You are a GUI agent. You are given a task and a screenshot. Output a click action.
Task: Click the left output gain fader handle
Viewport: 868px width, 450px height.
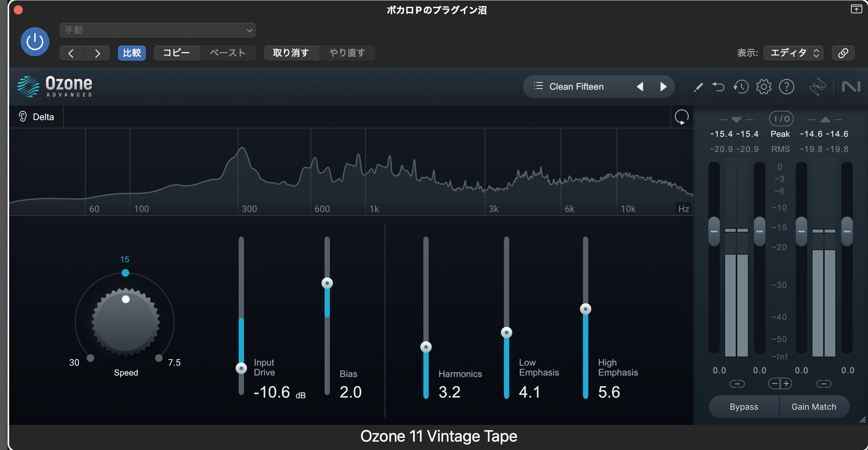801,231
